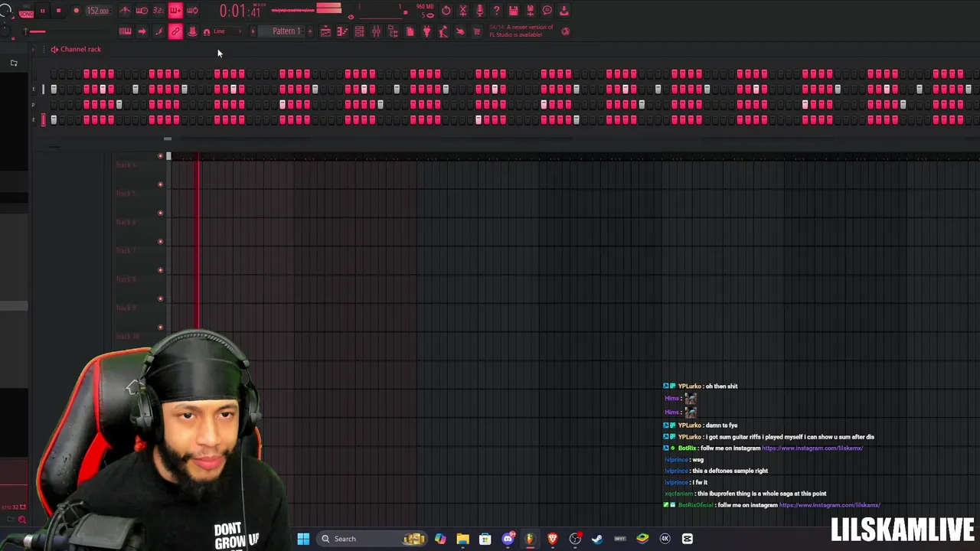Viewport: 980px width, 551px height.
Task: Open the shopping cart icon
Action: point(477,31)
